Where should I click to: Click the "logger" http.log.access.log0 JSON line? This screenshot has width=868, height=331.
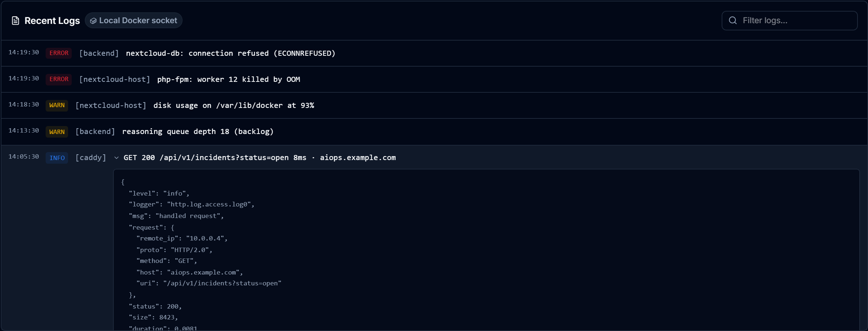[x=192, y=205]
